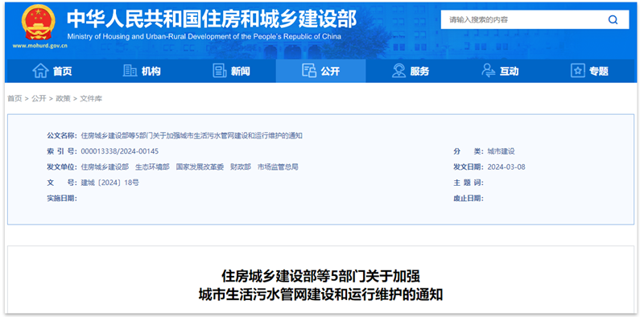Select the 专题 menu item
The image size is (644, 317).
(589, 71)
